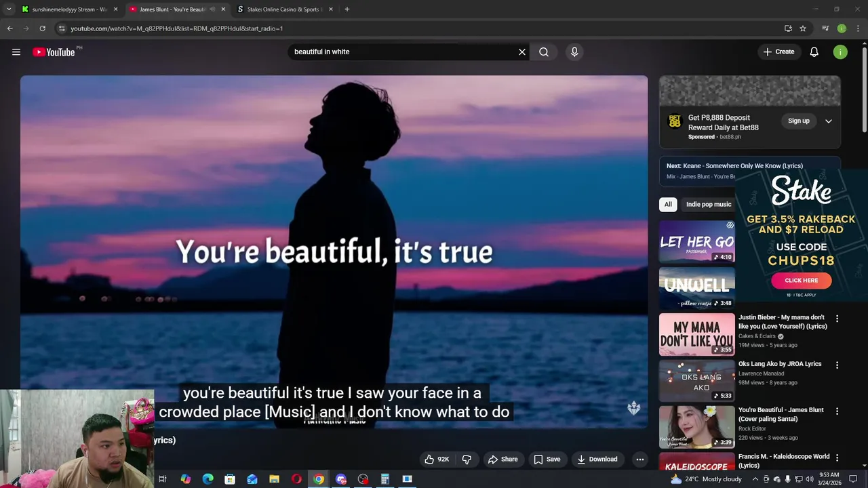The image size is (868, 488).
Task: Open the Let Her Go video thumbnail
Action: point(697,242)
